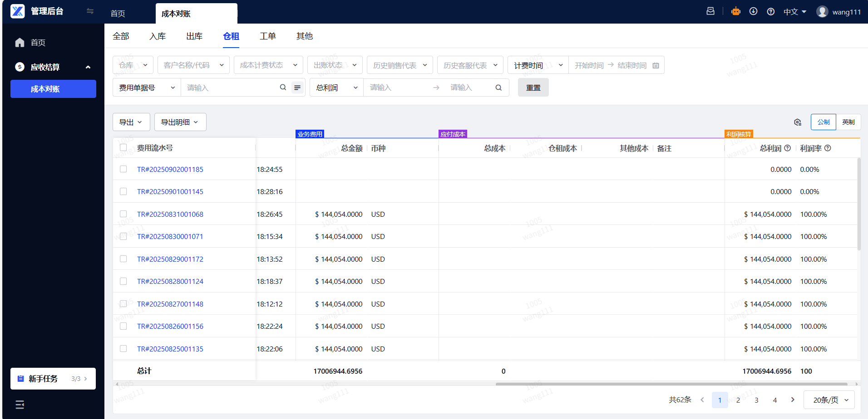Go to page 3 in pagination
This screenshot has width=868, height=419.
756,400
